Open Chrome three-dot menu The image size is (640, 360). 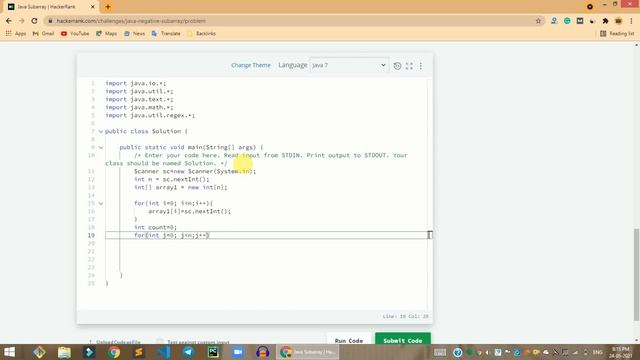[x=631, y=21]
